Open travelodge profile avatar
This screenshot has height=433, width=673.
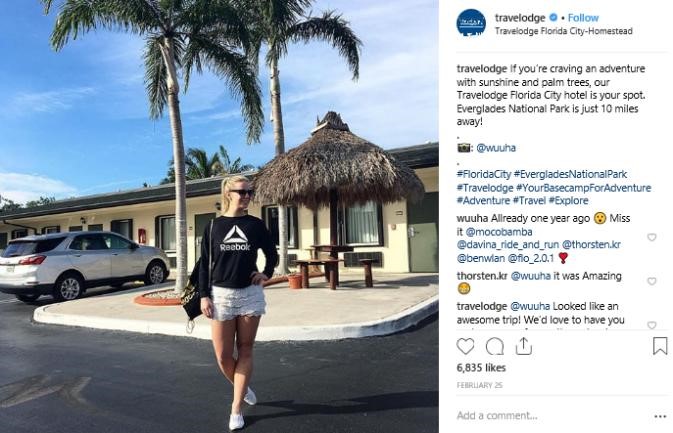471,22
